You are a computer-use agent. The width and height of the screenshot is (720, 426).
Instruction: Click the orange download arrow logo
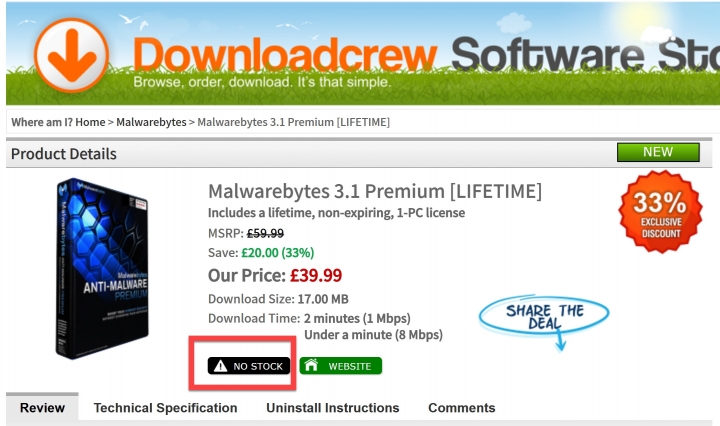pos(72,55)
